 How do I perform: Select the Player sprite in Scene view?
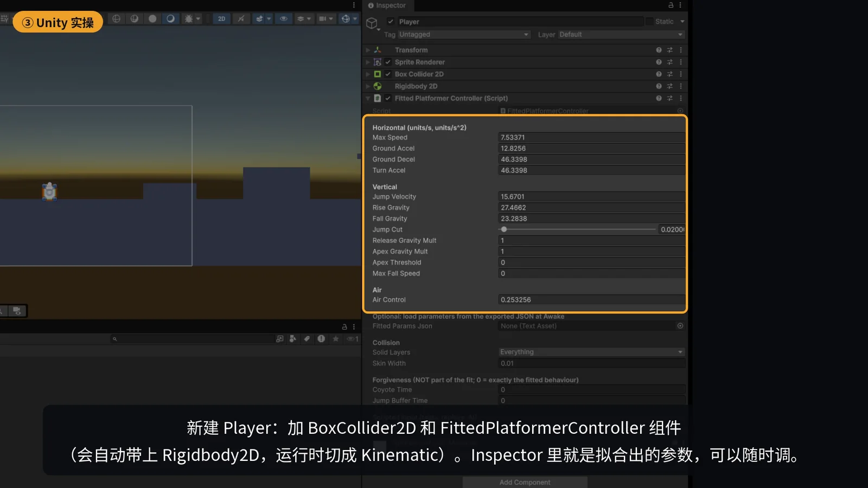(x=50, y=191)
